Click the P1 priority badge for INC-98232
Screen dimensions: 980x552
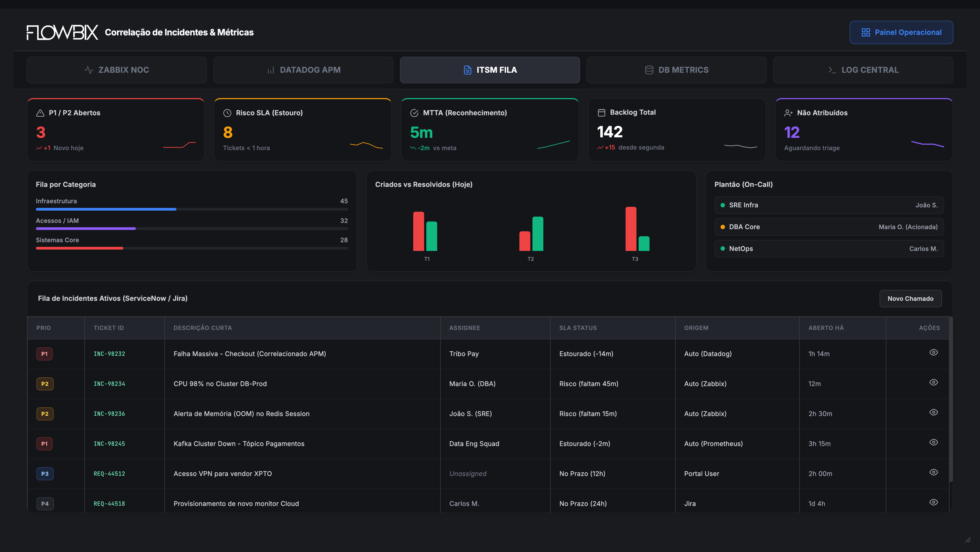45,354
